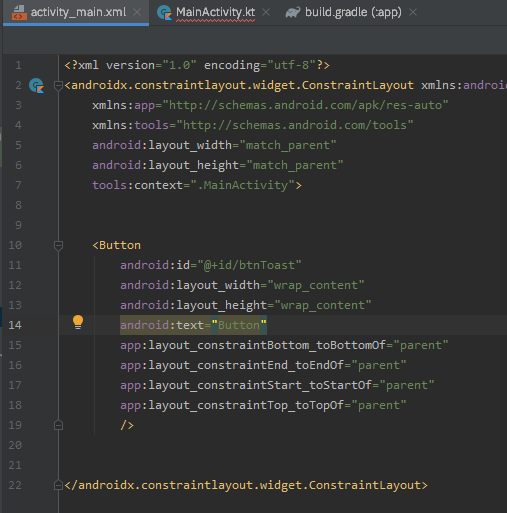Click line number 10 in the gutter
Image resolution: width=507 pixels, height=513 pixels.
tap(15, 245)
